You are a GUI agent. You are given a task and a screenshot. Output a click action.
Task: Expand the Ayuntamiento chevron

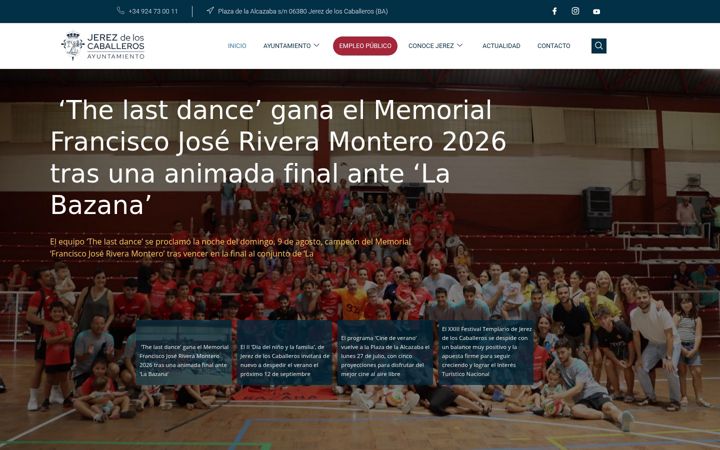(316, 45)
